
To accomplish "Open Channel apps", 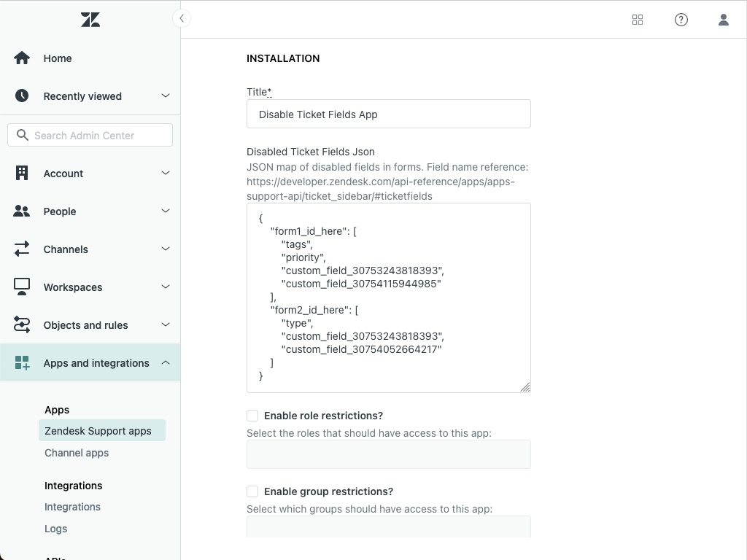I will (77, 452).
